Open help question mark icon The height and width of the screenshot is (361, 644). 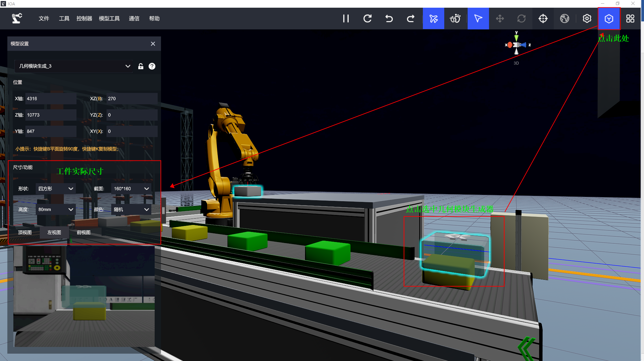(152, 66)
